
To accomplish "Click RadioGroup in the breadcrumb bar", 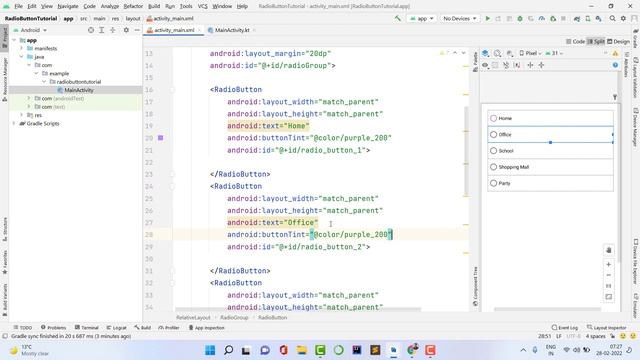I will click(x=234, y=317).
